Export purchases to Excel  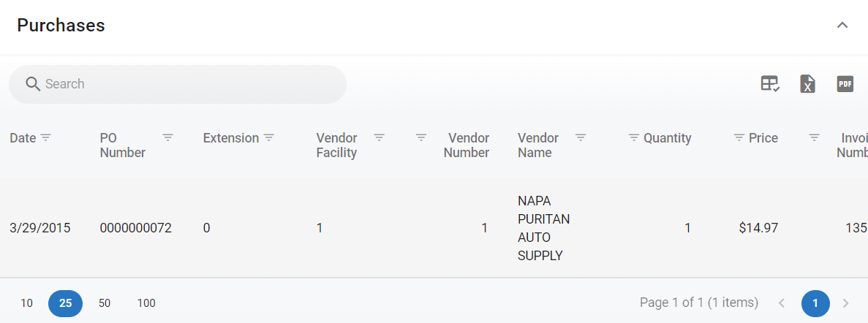click(807, 84)
